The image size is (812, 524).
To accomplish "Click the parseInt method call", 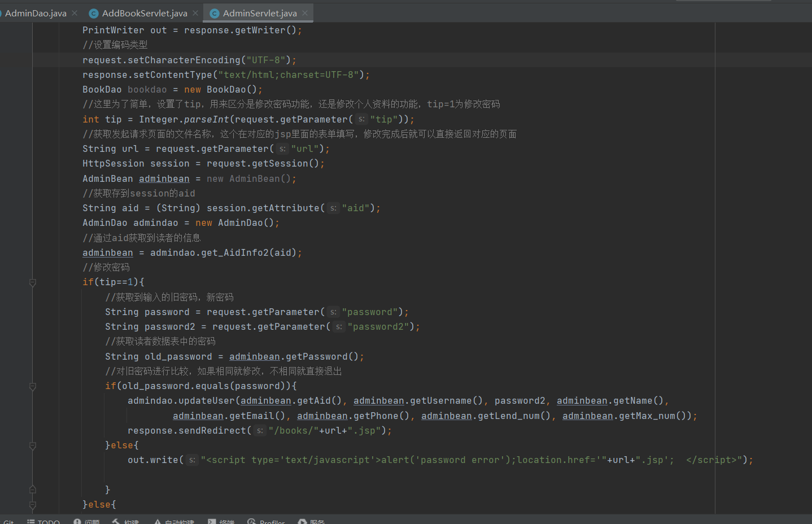I will (207, 119).
